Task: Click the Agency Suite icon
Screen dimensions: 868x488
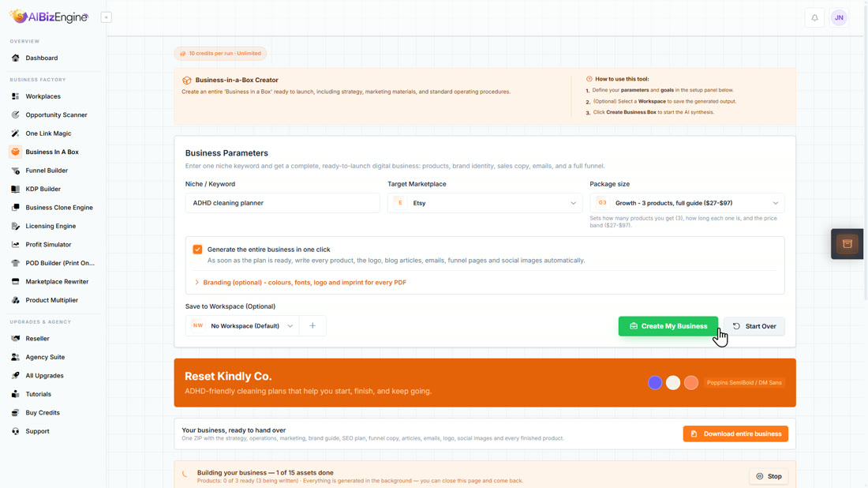Action: pos(16,357)
